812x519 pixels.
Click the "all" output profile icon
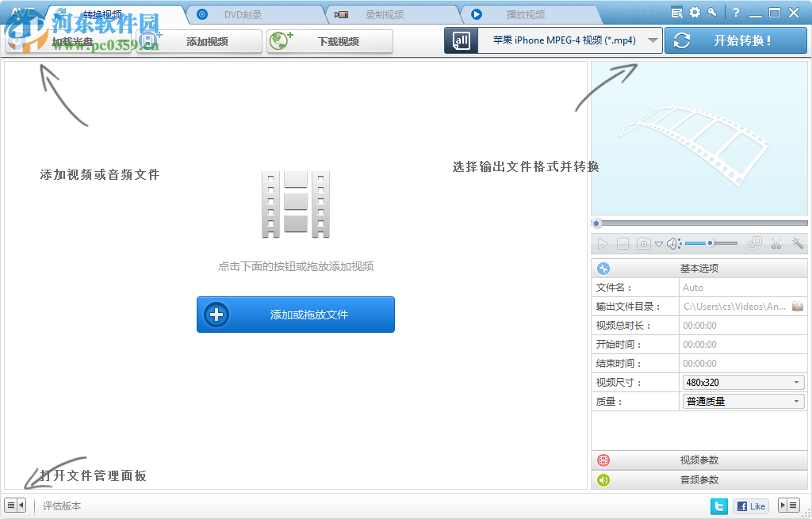pyautogui.click(x=461, y=40)
